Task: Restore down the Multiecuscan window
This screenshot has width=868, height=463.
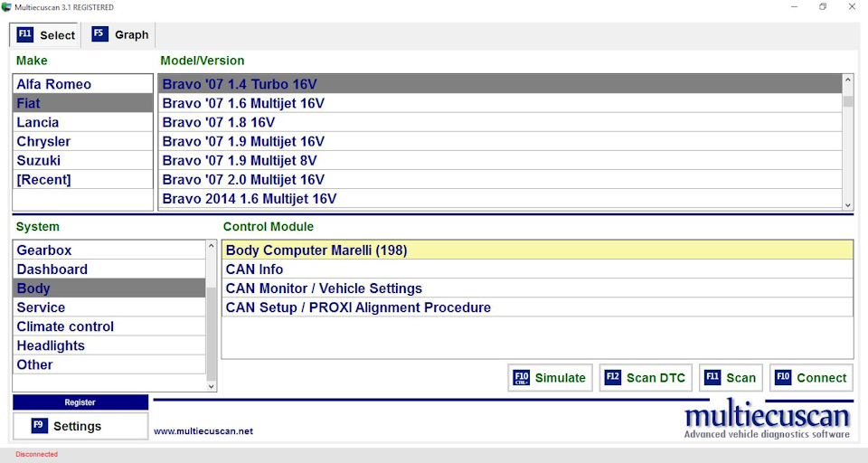Action: (823, 7)
